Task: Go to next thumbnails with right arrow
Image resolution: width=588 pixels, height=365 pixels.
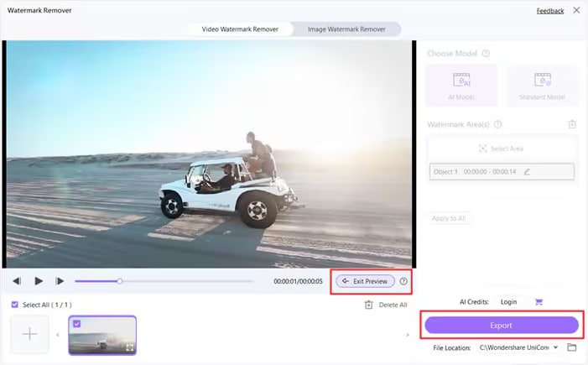Action: pos(408,335)
